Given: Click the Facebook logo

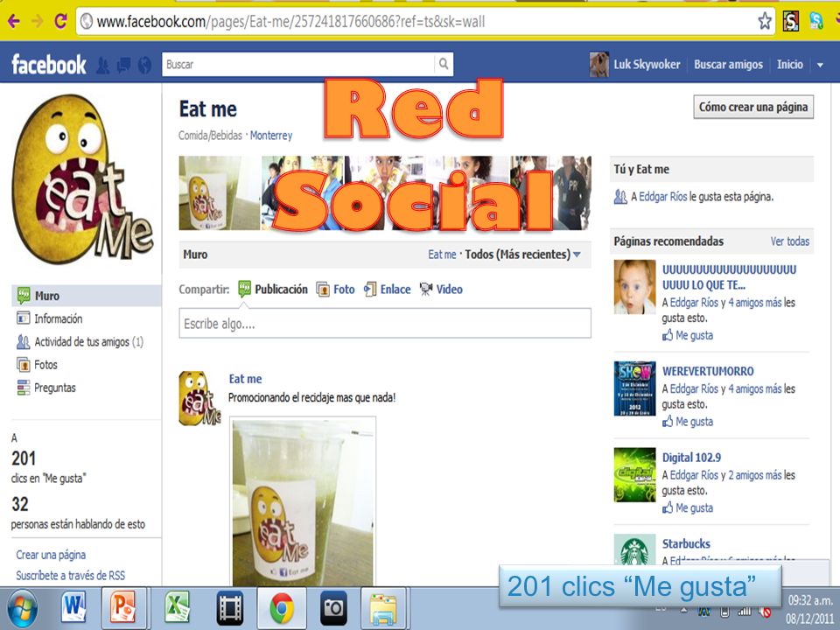Looking at the screenshot, I should pyautogui.click(x=49, y=65).
